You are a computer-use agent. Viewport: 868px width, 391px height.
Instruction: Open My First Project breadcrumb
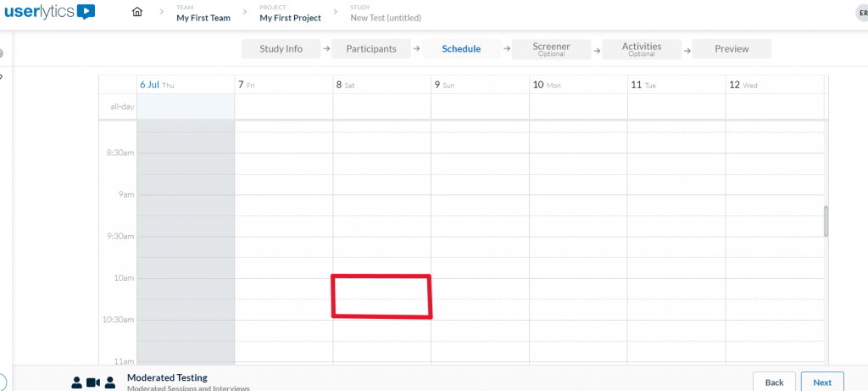pos(290,17)
